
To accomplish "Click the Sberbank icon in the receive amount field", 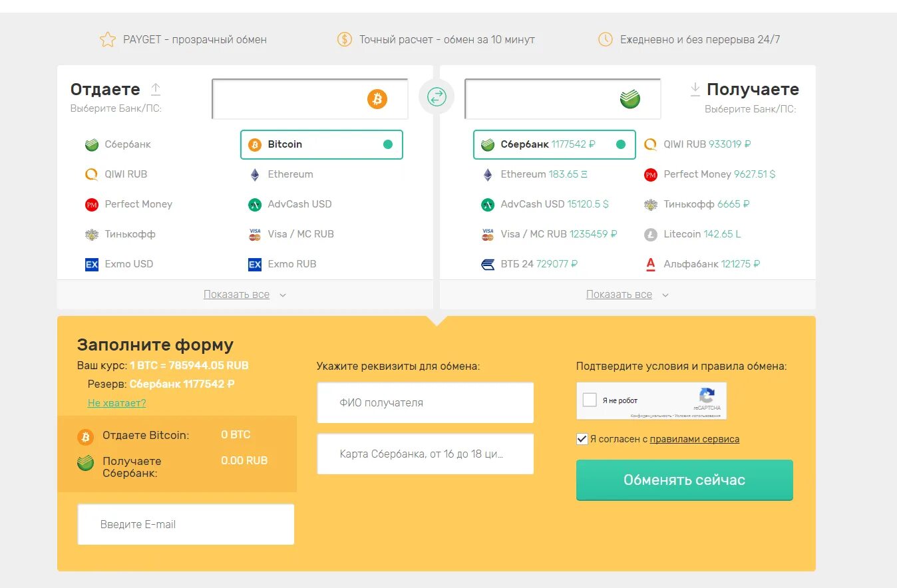I will 630,99.
